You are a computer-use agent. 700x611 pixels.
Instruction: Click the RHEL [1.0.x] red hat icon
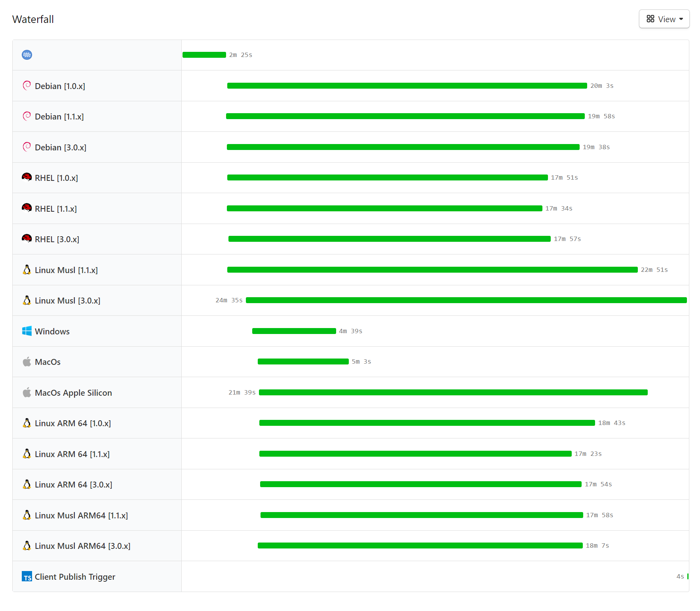coord(27,177)
